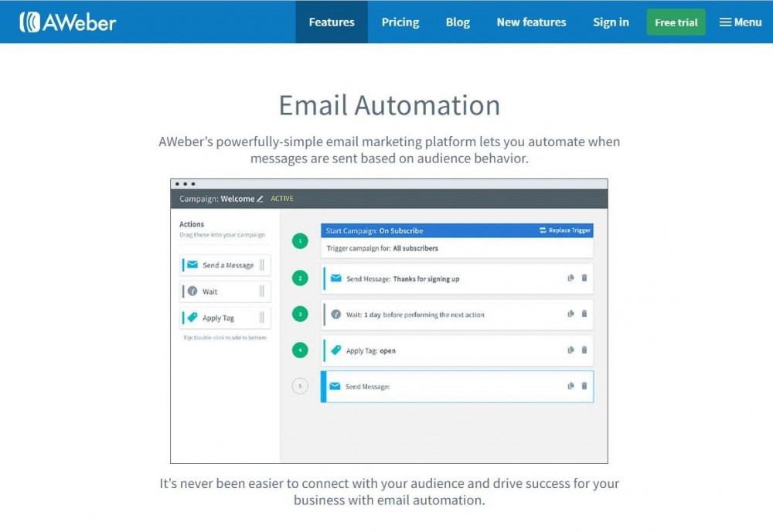Click the tag icon in the Apply Tag: open step
773x532 pixels.
click(335, 350)
